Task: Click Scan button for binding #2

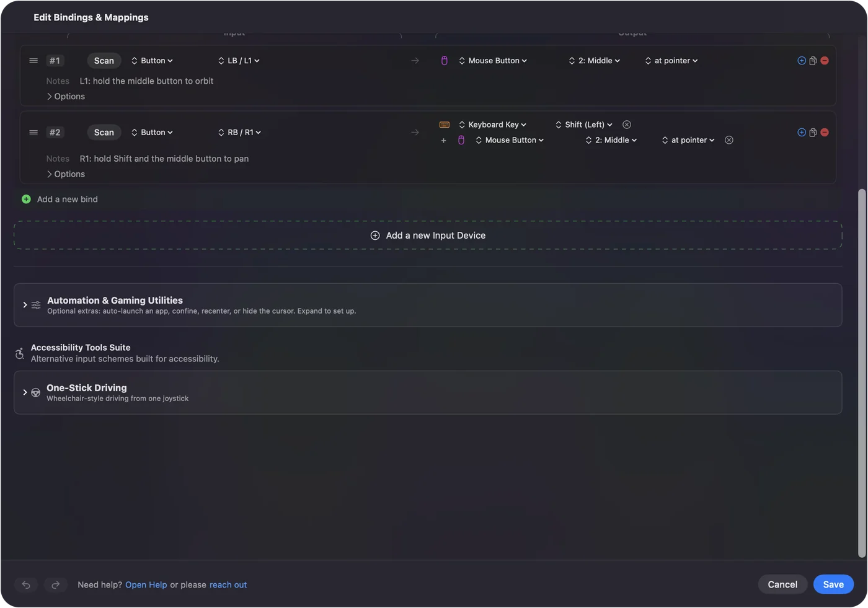Action: click(104, 133)
